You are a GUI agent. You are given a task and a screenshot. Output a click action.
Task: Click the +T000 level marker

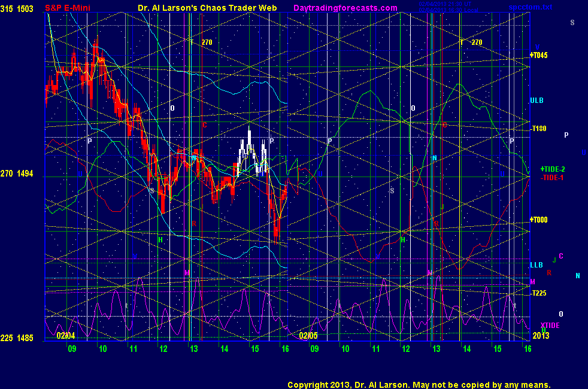539,220
